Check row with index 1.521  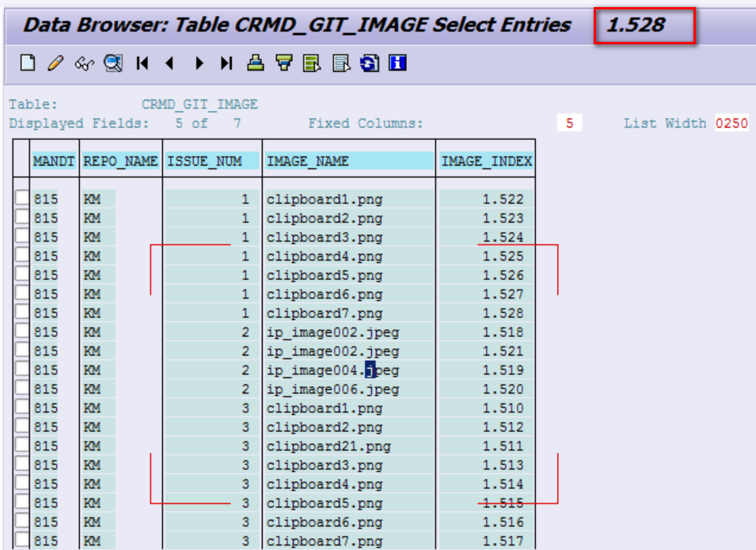tap(21, 350)
